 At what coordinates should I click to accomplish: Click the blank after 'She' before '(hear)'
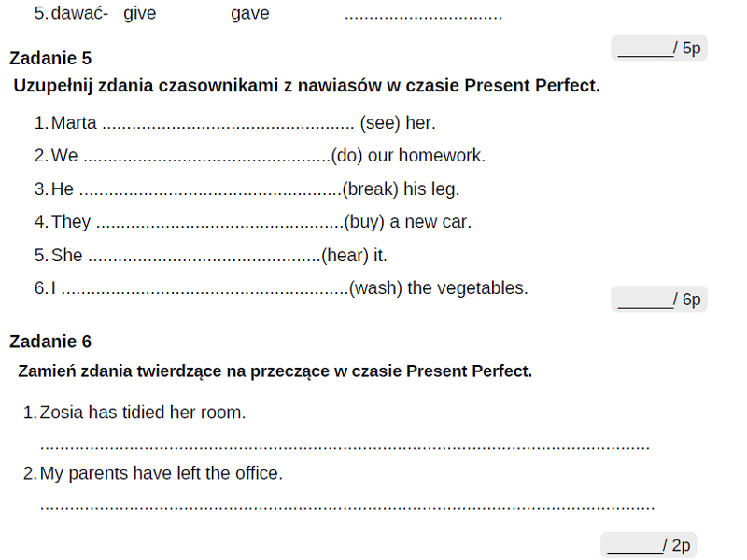pos(204,257)
